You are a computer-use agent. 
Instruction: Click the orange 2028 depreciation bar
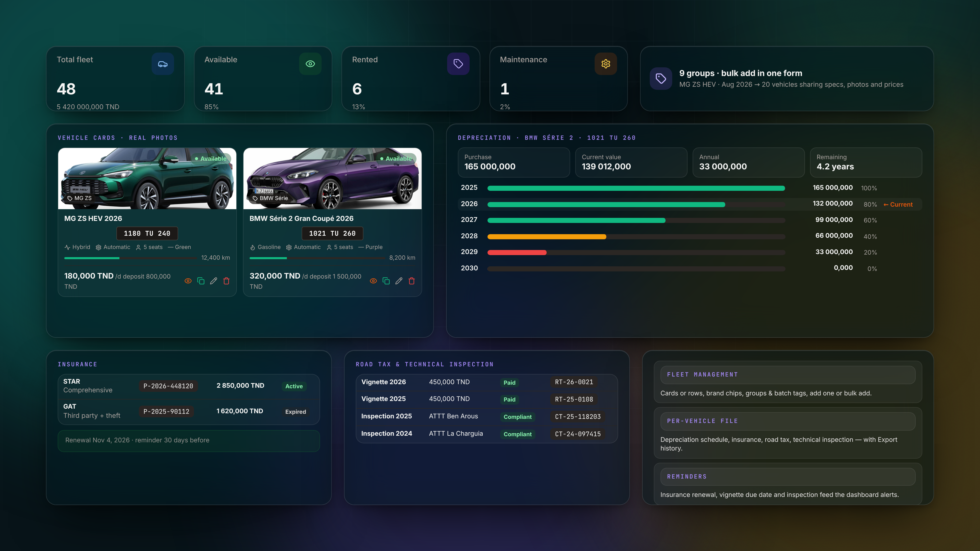(547, 236)
